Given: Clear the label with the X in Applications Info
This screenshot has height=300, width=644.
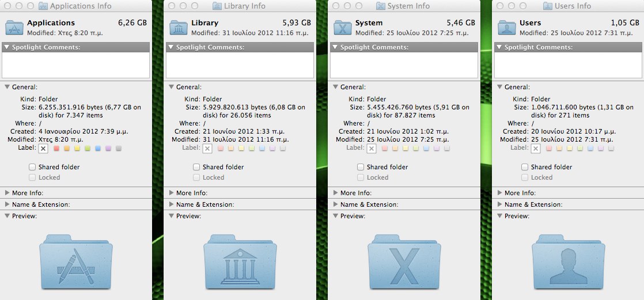Looking at the screenshot, I should 44,149.
